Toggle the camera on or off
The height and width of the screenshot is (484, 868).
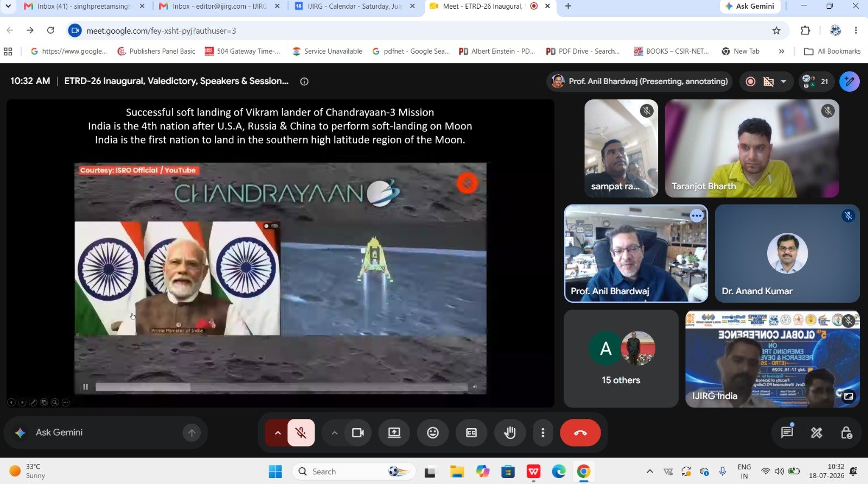pyautogui.click(x=358, y=432)
